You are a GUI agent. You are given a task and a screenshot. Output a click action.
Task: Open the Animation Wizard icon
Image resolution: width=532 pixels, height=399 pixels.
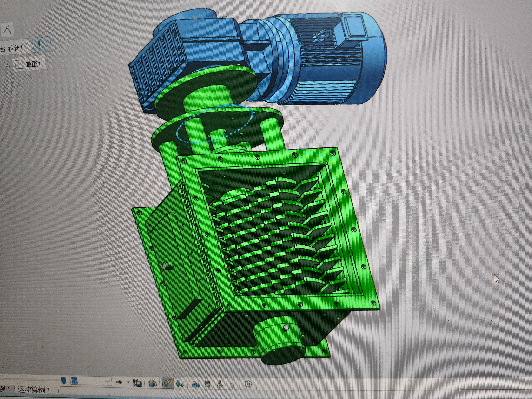(x=152, y=383)
